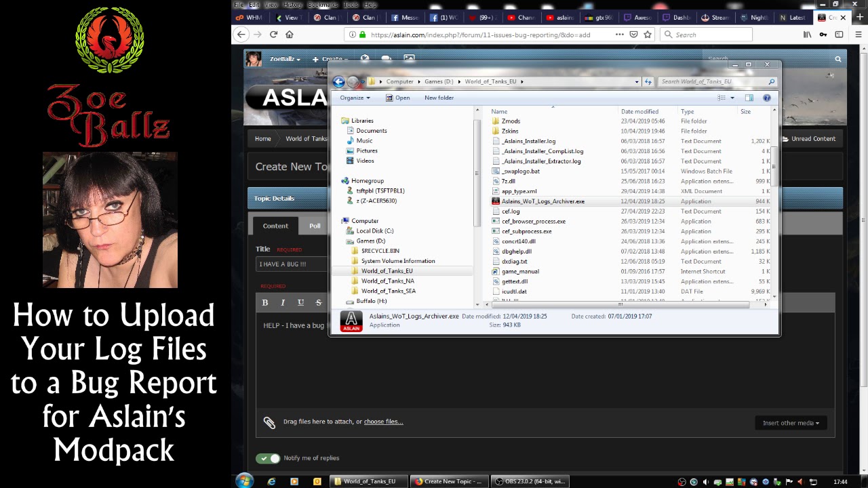Apply Strikethrough formatting in the editor
868x488 pixels.
[x=318, y=302]
